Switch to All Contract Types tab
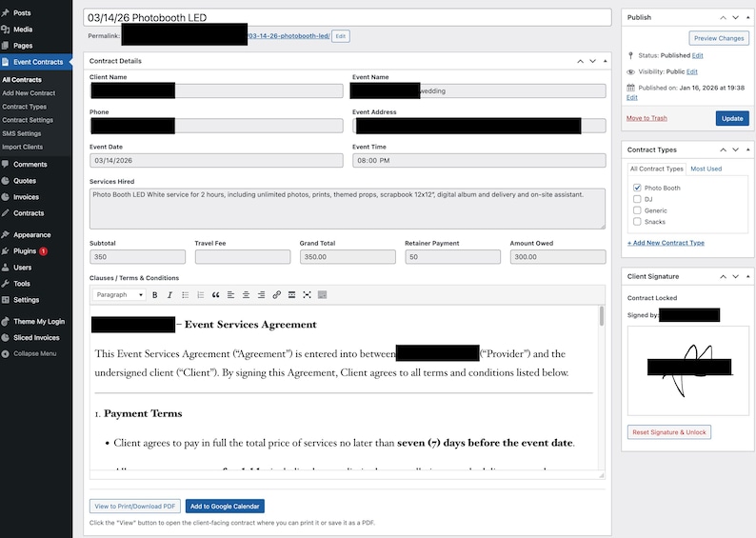Image resolution: width=756 pixels, height=538 pixels. [x=657, y=169]
